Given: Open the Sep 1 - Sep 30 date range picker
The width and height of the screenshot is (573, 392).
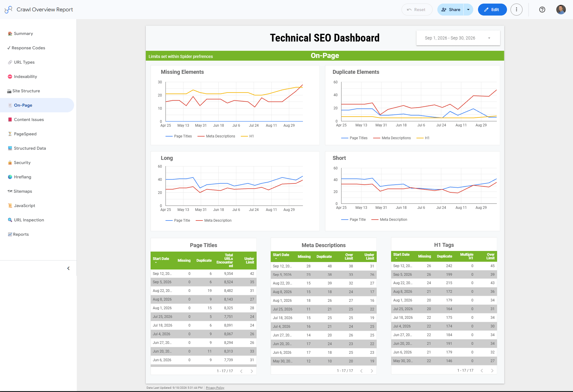Looking at the screenshot, I should (458, 38).
